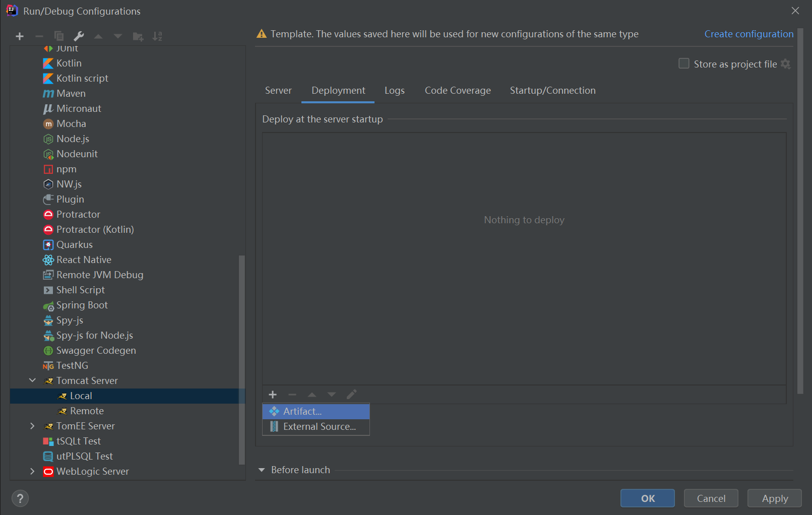The height and width of the screenshot is (515, 812).
Task: Click the Spring Boot leaf icon
Action: click(x=48, y=305)
